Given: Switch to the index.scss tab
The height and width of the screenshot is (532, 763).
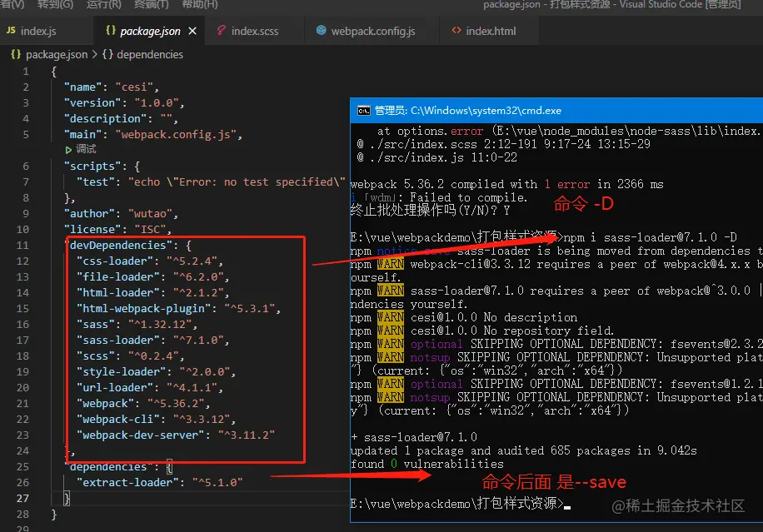Looking at the screenshot, I should coord(255,31).
